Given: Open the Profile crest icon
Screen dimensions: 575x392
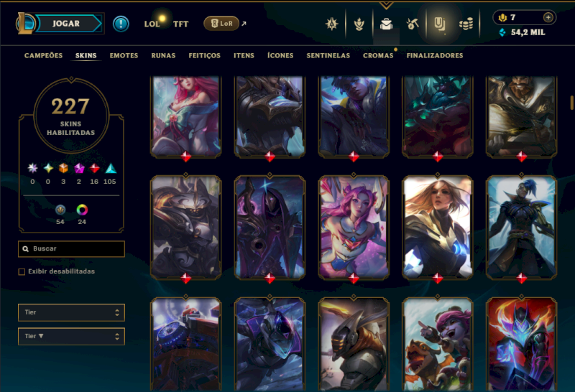Looking at the screenshot, I should [x=332, y=24].
